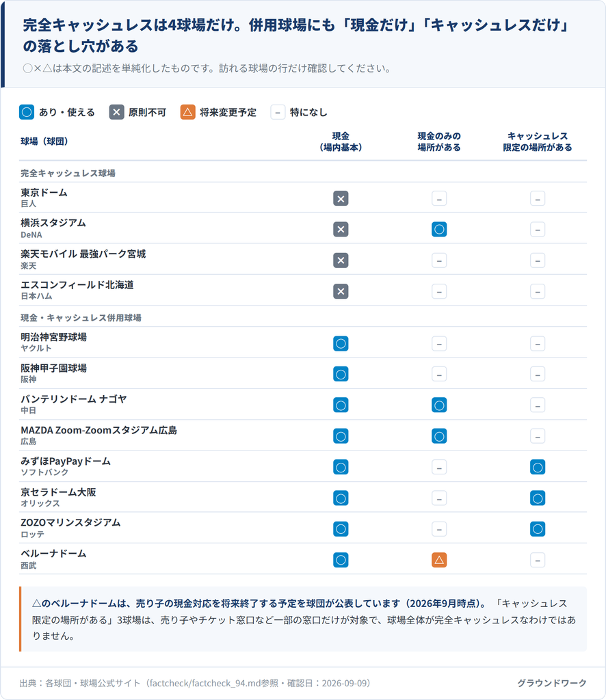Click the ベルーナドーム footnote text box
Image resolution: width=606 pixels, height=700 pixels.
click(x=303, y=619)
